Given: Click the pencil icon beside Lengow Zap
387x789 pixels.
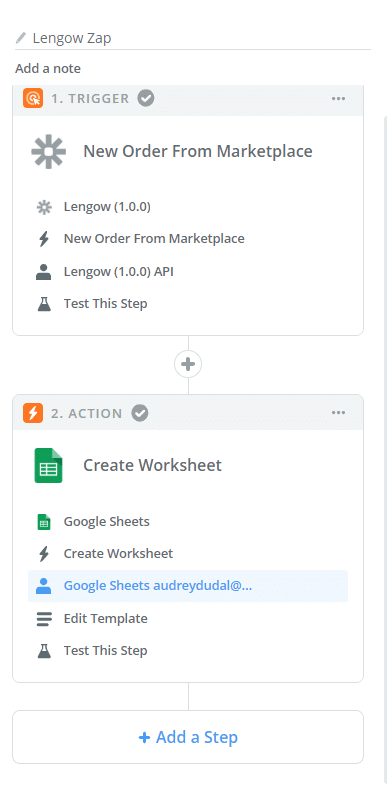Looking at the screenshot, I should click(21, 38).
